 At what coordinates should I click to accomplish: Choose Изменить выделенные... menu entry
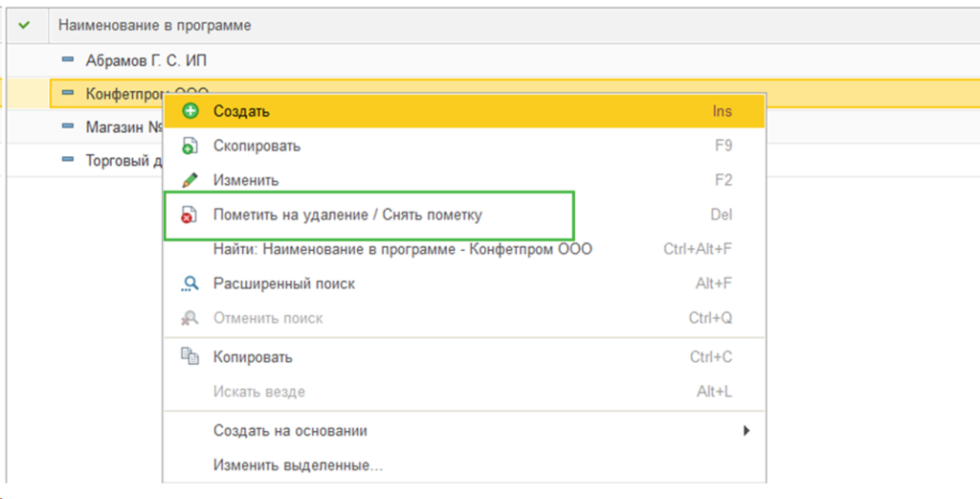pyautogui.click(x=464, y=465)
